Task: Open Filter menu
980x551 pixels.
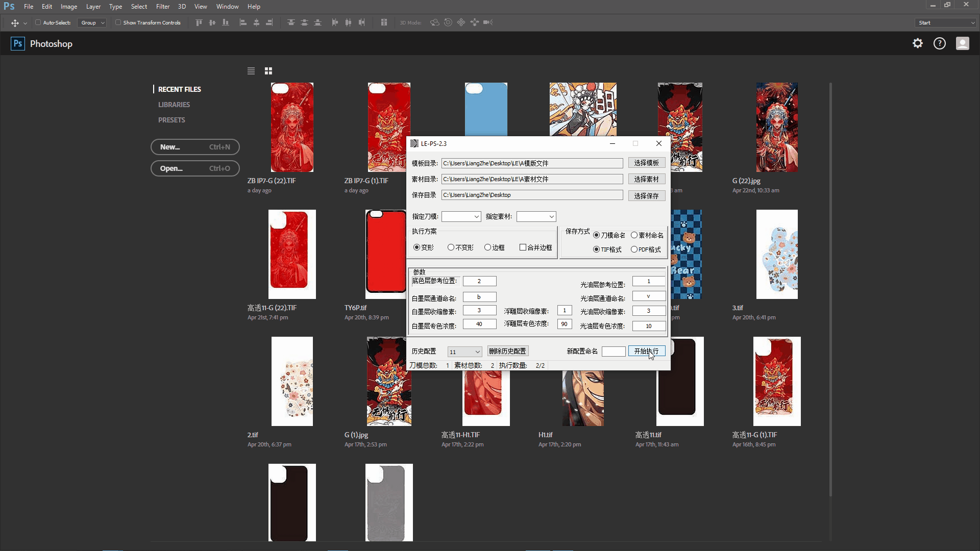Action: point(161,6)
